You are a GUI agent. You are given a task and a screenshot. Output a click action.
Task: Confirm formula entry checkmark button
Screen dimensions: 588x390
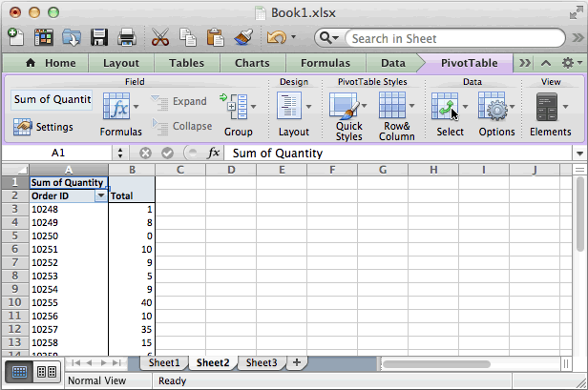(x=167, y=153)
